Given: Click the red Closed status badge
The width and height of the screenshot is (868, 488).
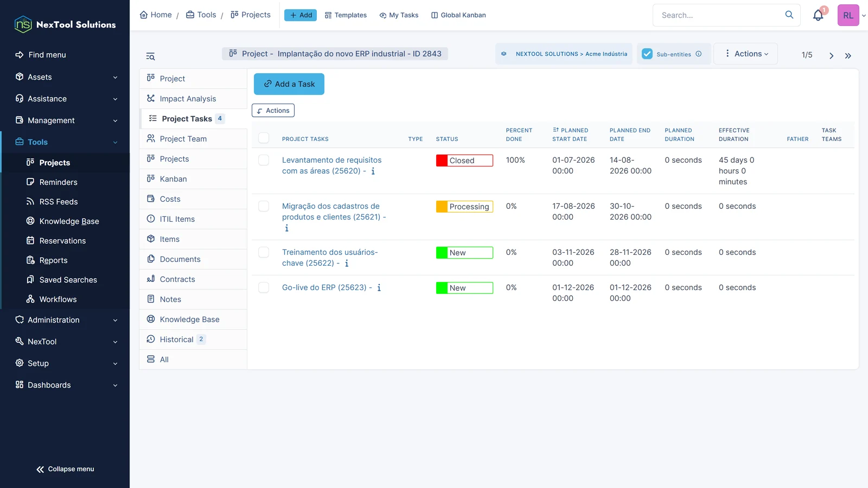Looking at the screenshot, I should (464, 160).
